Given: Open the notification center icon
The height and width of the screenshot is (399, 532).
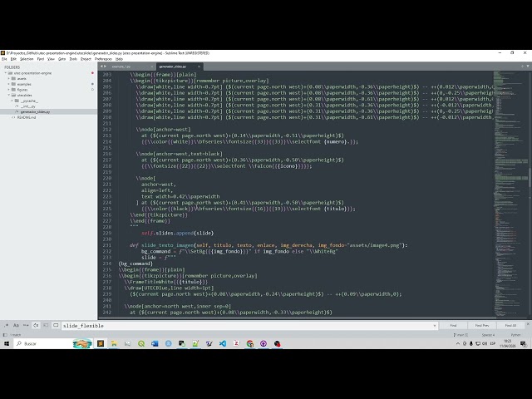Looking at the screenshot, I should pyautogui.click(x=523, y=343).
